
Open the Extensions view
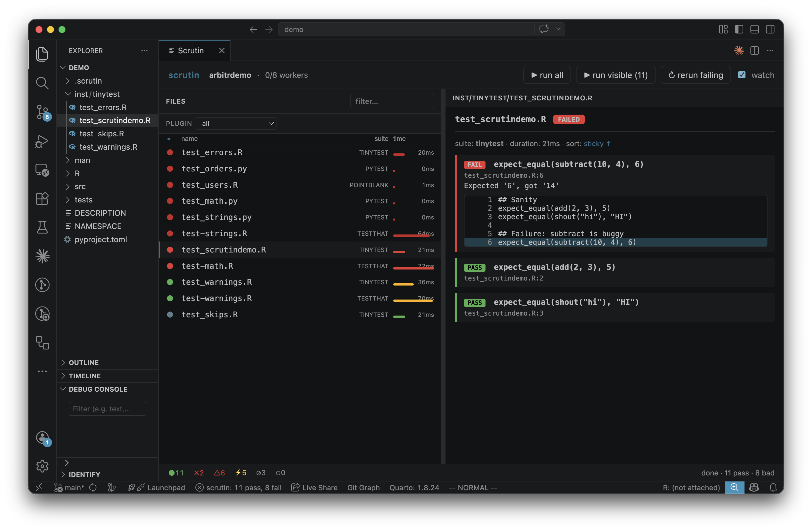[x=42, y=199]
